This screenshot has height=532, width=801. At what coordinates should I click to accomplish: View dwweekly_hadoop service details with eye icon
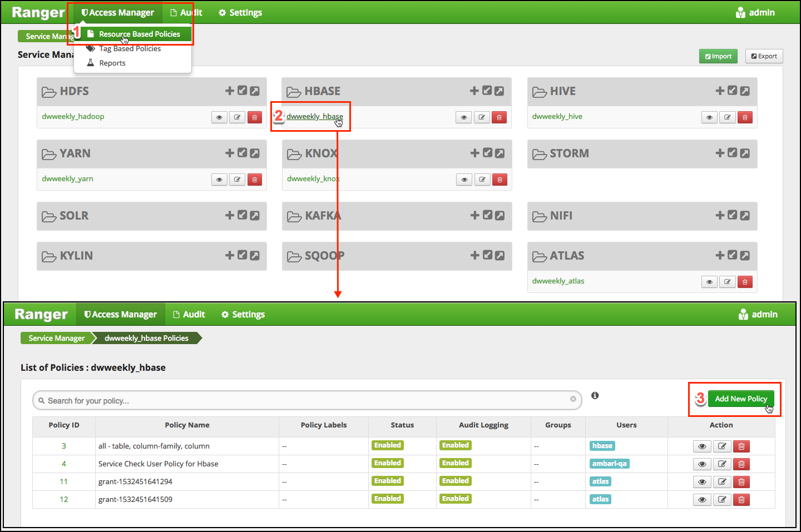pyautogui.click(x=220, y=117)
